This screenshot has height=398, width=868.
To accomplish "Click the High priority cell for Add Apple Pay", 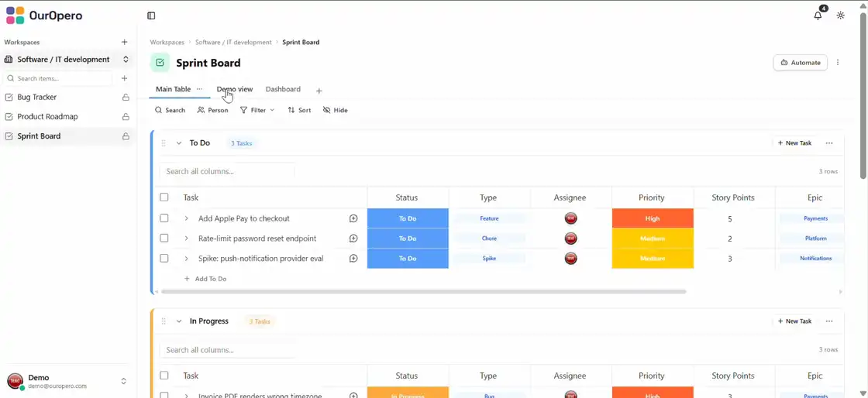I will point(653,218).
